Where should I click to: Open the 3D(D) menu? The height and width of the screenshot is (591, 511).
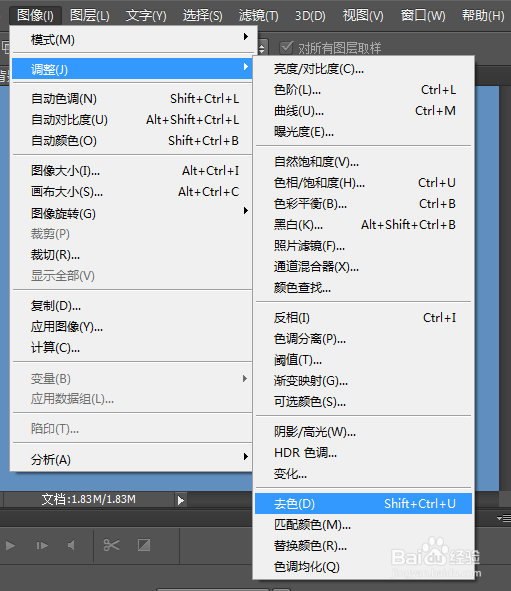[x=310, y=15]
